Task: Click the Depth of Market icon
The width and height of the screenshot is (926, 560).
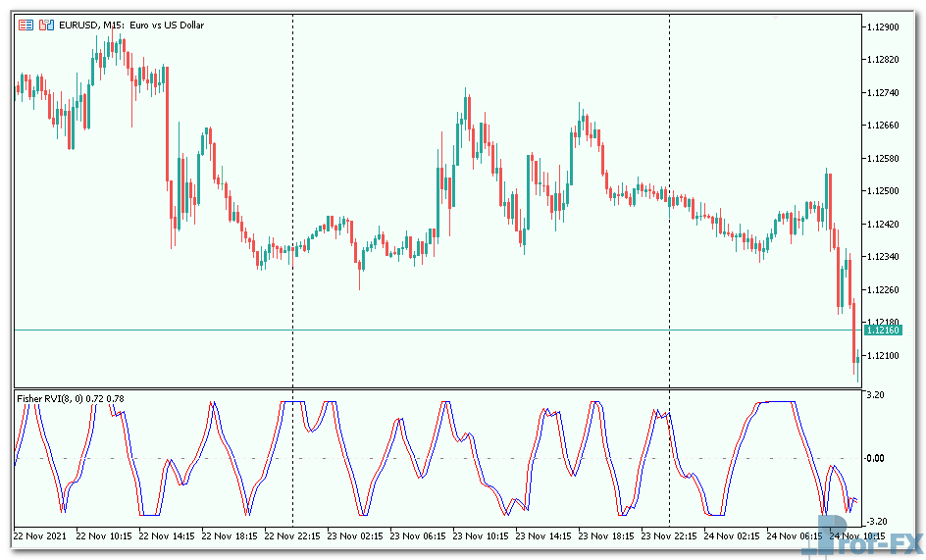Action: coord(45,25)
